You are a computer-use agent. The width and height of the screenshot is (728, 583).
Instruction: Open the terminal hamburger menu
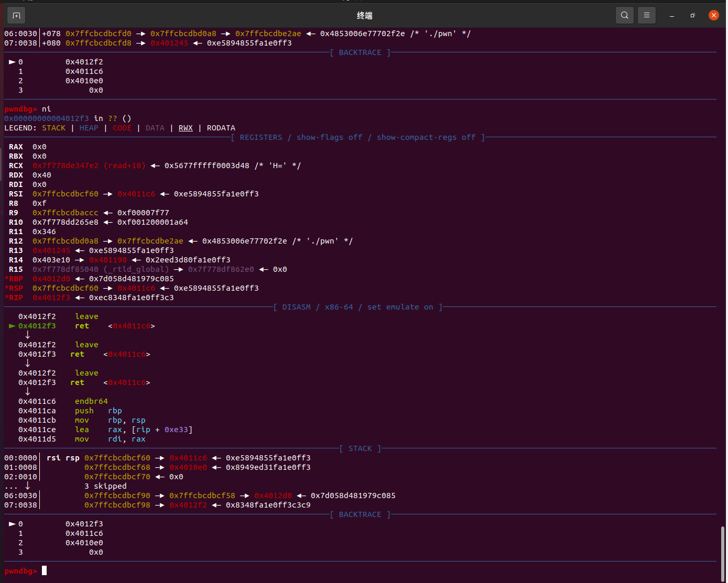click(x=647, y=15)
